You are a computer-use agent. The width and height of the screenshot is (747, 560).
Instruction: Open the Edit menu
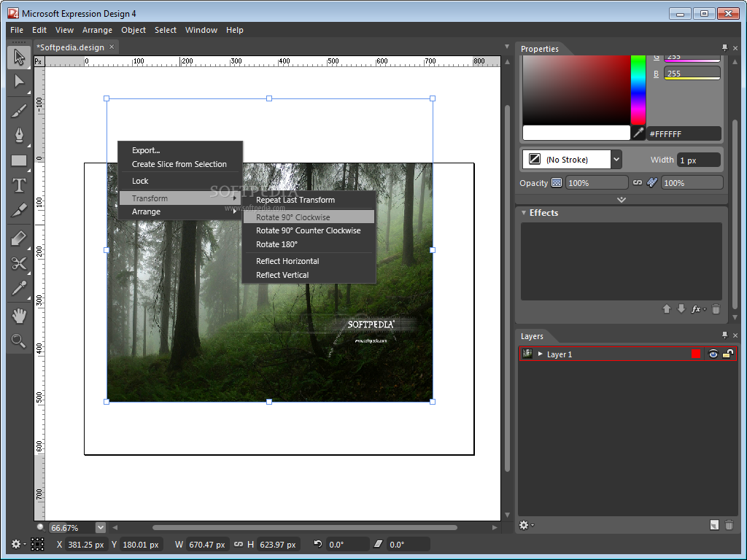39,29
